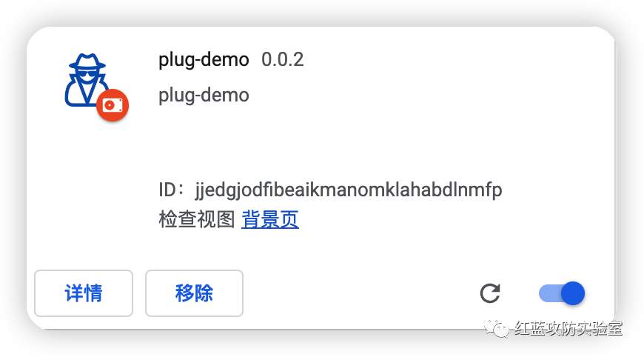Viewport: 644px width, 357px height.
Task: Click the 红蓝攻防实验室 watermark text
Action: pos(568,328)
